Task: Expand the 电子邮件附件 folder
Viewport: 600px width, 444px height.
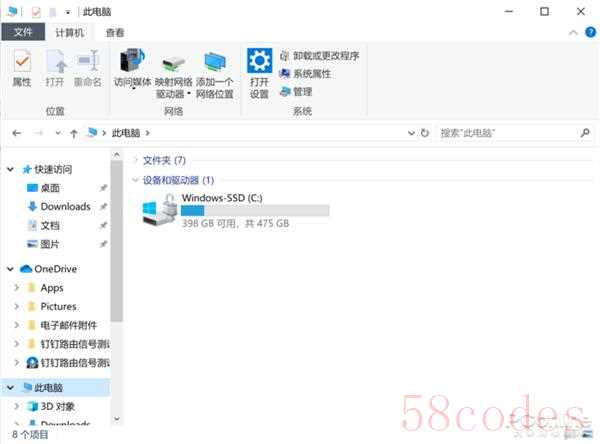Action: [x=16, y=325]
